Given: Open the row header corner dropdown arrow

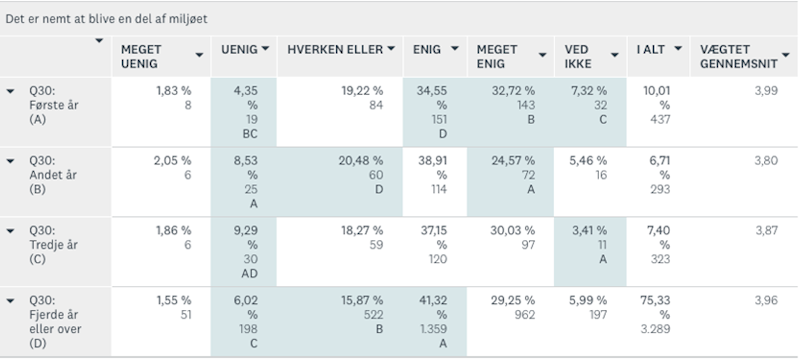Looking at the screenshot, I should 99,40.
